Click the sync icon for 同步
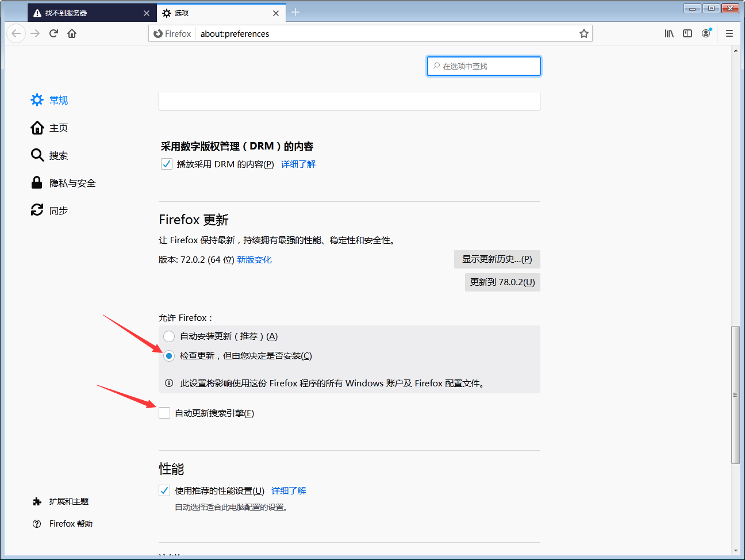Screen dimensions: 745x560 click(37, 210)
